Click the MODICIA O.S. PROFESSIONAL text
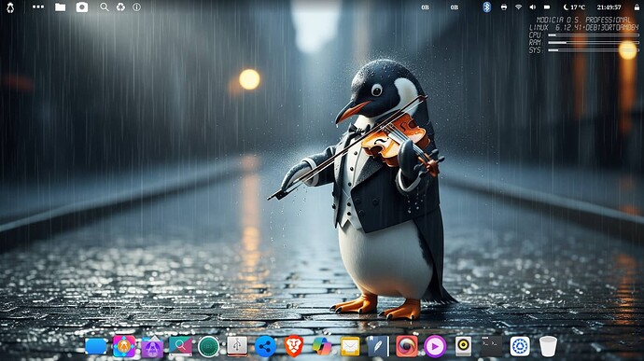This screenshot has height=361, width=644. click(x=583, y=20)
